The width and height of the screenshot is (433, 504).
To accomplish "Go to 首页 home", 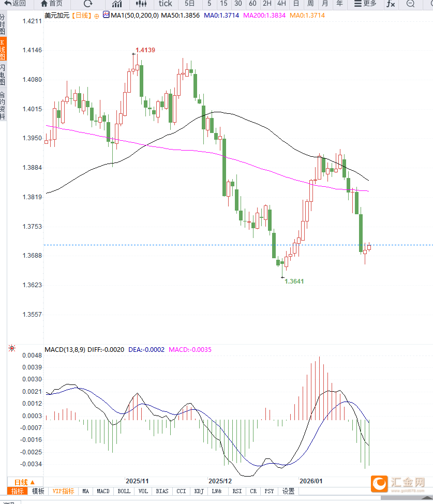I will click(x=52, y=4).
